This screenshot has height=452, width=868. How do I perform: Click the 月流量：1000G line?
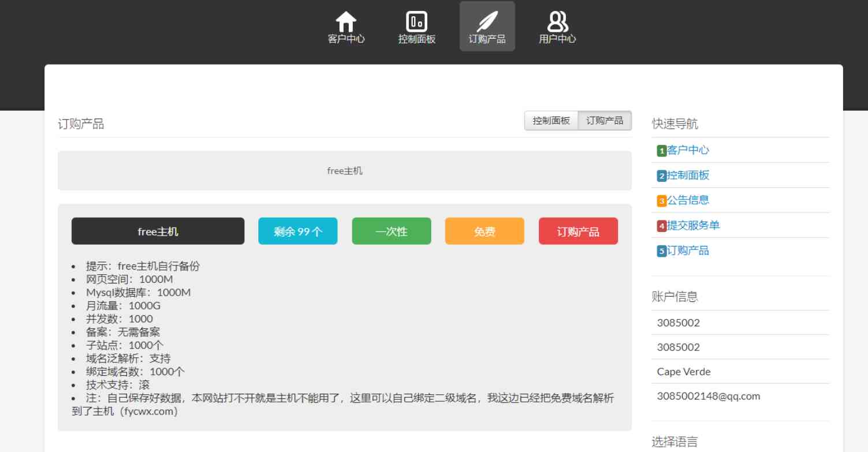pyautogui.click(x=123, y=306)
